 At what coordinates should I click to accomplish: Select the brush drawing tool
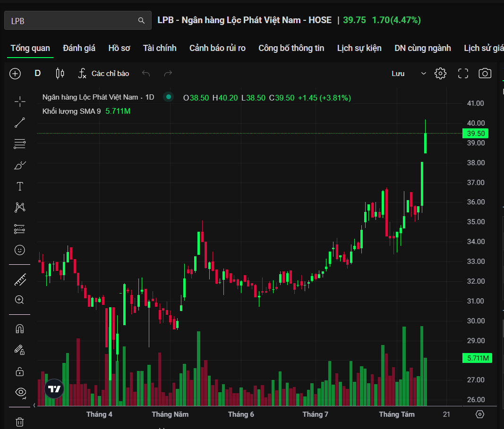pos(20,165)
